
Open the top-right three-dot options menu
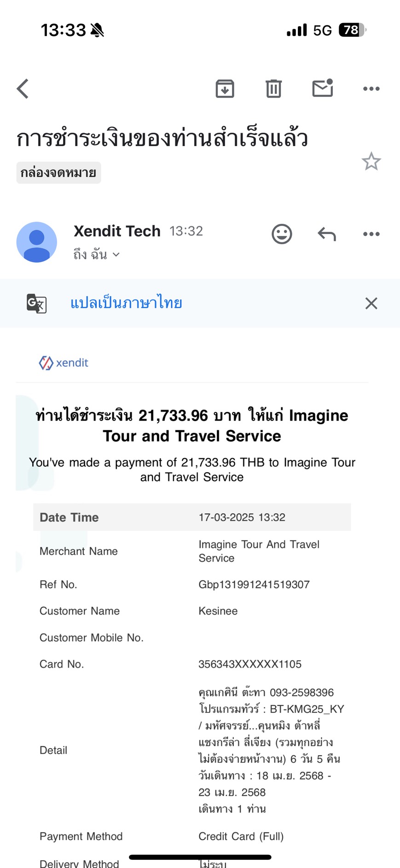[371, 88]
